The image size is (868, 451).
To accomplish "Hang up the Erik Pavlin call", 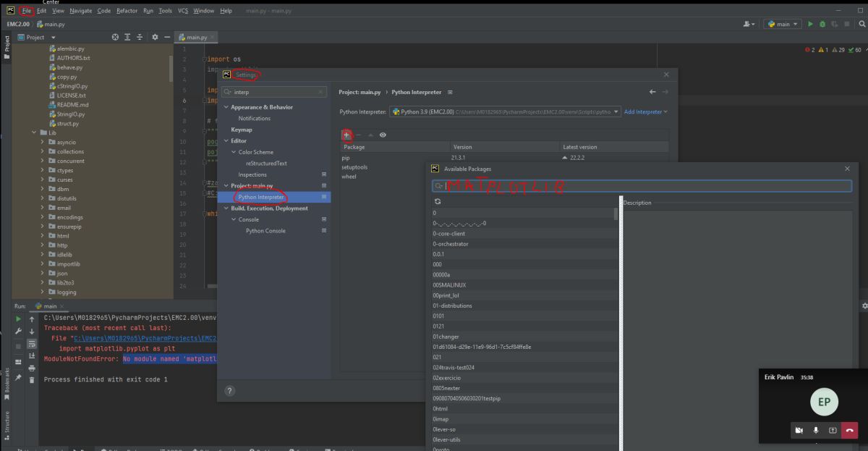I will [849, 430].
